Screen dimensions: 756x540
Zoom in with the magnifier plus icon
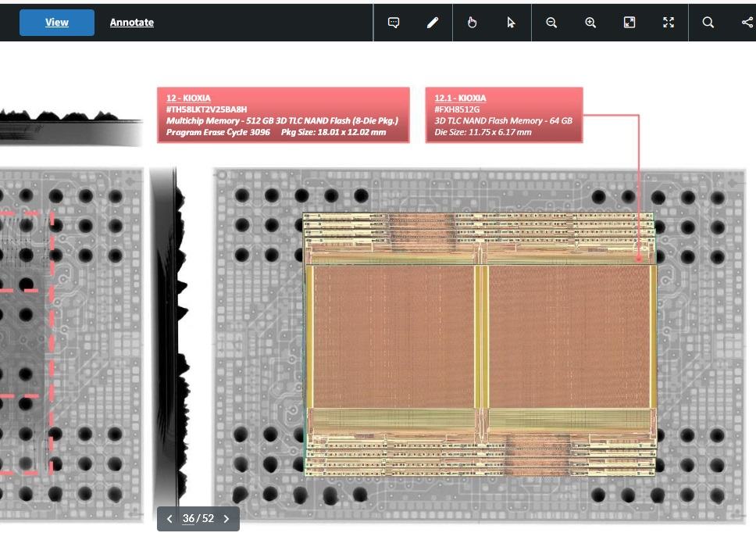[590, 22]
